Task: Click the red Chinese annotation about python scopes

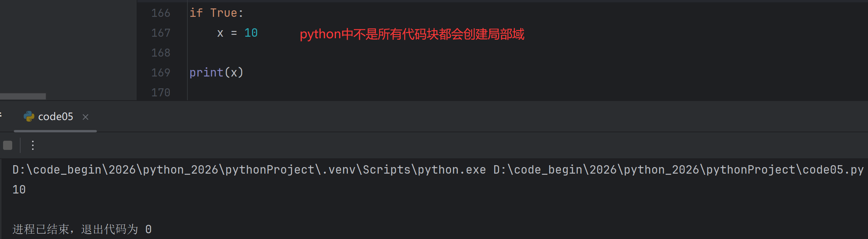Action: [412, 34]
